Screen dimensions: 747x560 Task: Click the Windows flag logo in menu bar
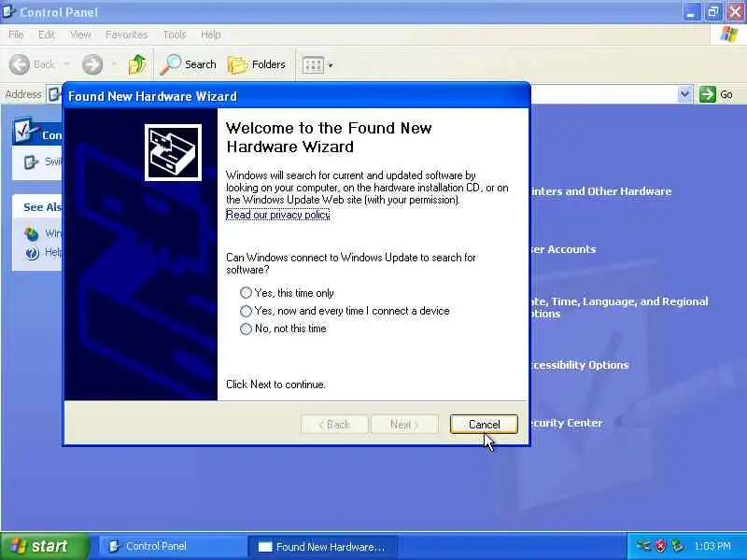point(729,35)
